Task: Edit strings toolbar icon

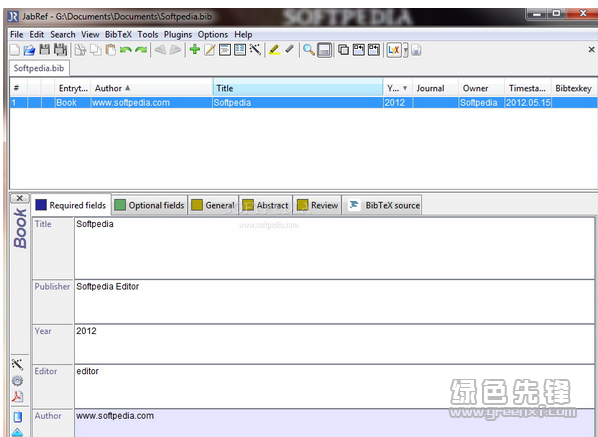Action: click(240, 50)
